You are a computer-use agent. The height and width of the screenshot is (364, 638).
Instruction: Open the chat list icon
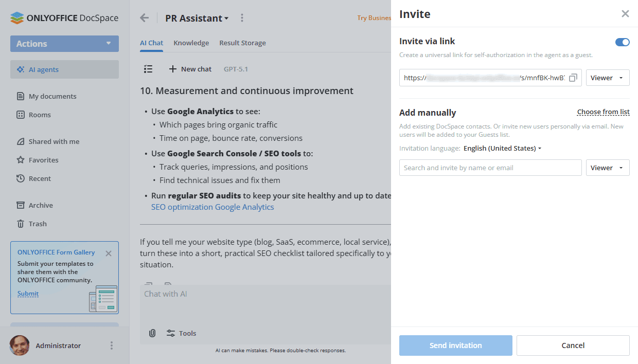coord(148,69)
